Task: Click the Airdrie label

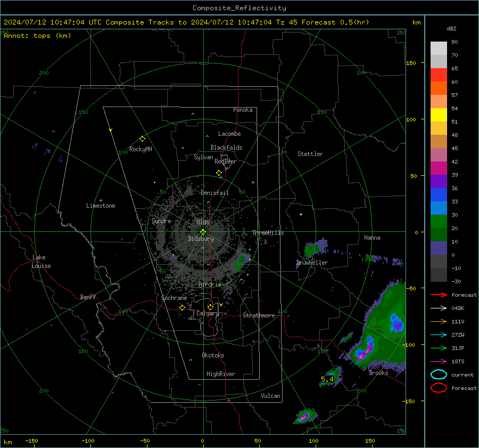Action: tap(210, 284)
